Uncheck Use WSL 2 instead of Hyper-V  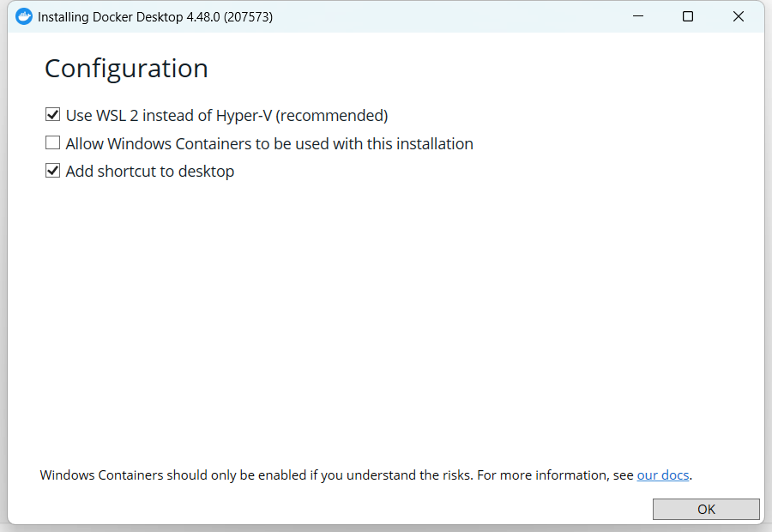pyautogui.click(x=52, y=115)
